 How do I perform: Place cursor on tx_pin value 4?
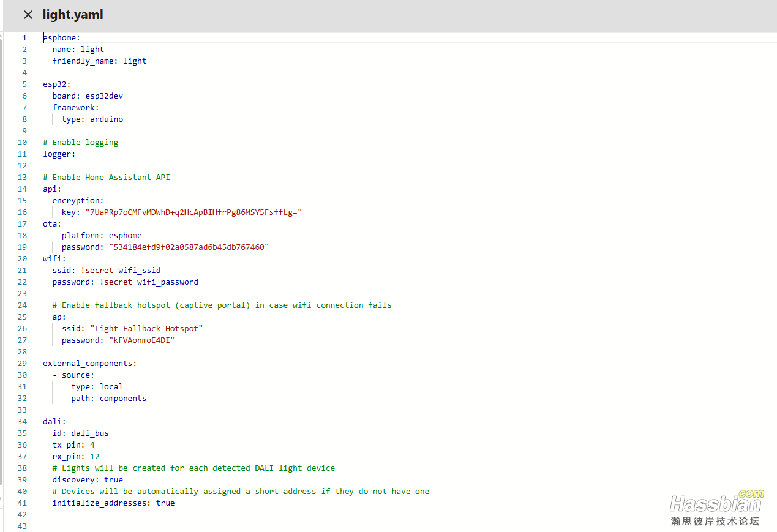pyautogui.click(x=92, y=445)
